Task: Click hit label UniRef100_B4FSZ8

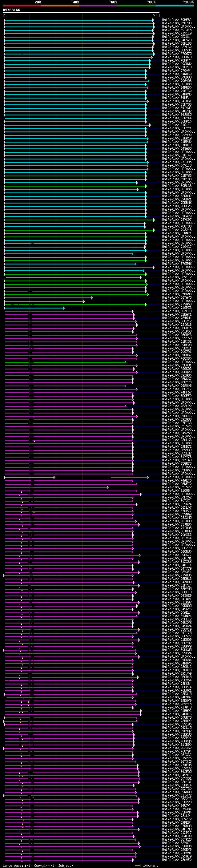Action: coord(176,40)
